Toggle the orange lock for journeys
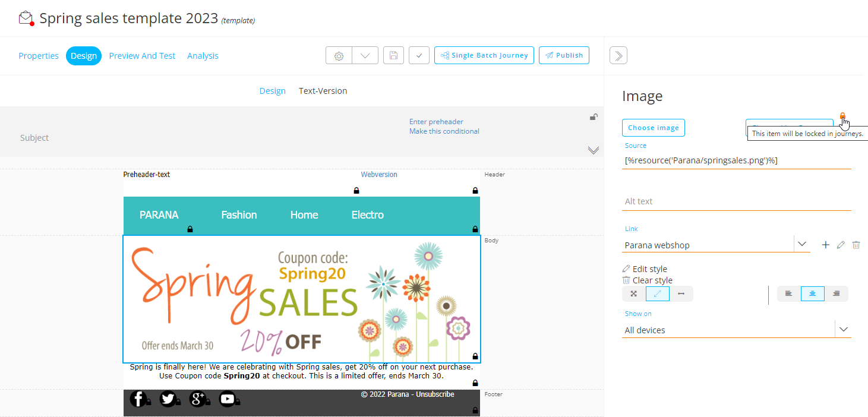This screenshot has width=868, height=417. (842, 116)
